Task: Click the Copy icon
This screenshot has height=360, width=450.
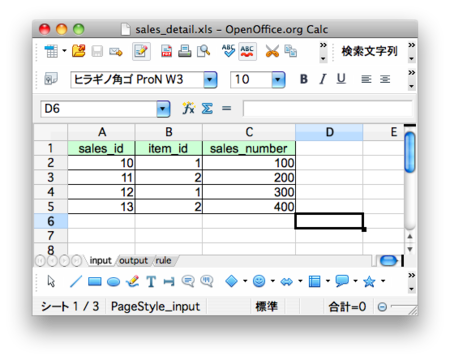Action: 291,51
